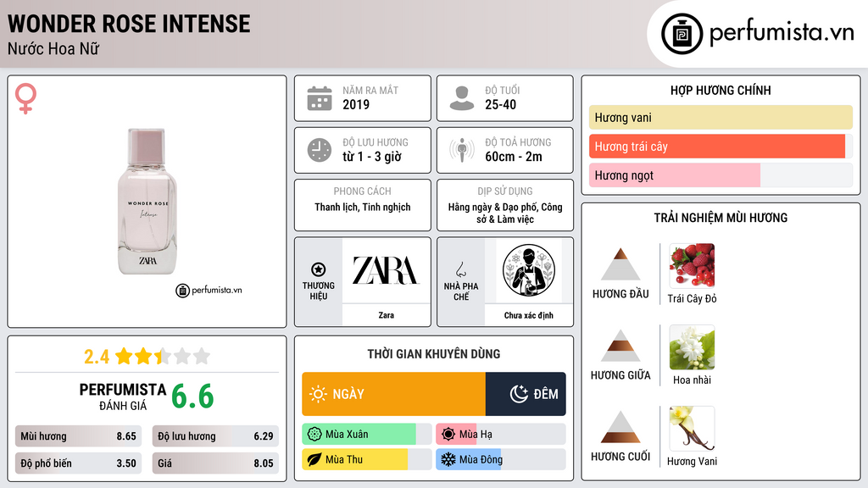Click the Hoa nhài jasmine image

coord(692,347)
